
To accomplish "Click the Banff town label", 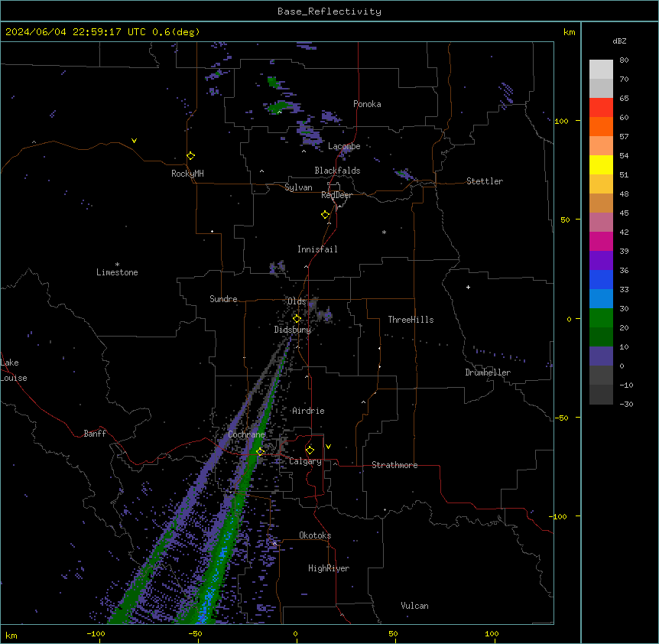I will pos(95,434).
